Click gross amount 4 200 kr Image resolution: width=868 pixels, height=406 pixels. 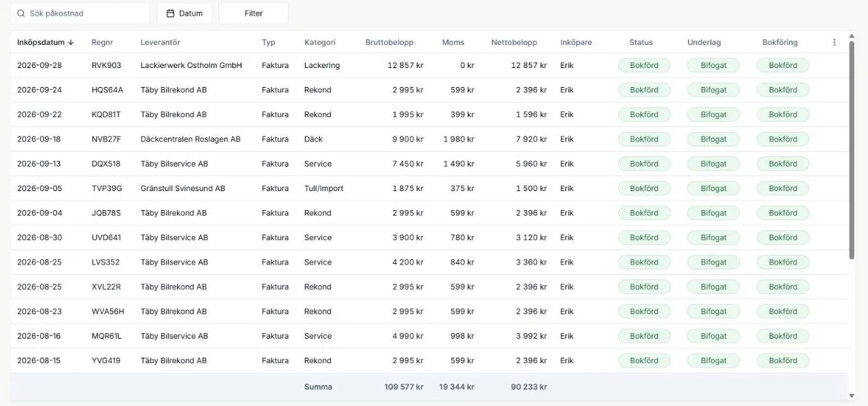[x=408, y=263]
